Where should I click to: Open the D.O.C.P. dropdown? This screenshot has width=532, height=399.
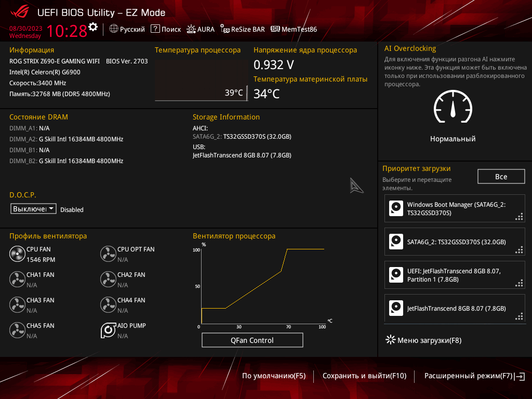(33, 209)
